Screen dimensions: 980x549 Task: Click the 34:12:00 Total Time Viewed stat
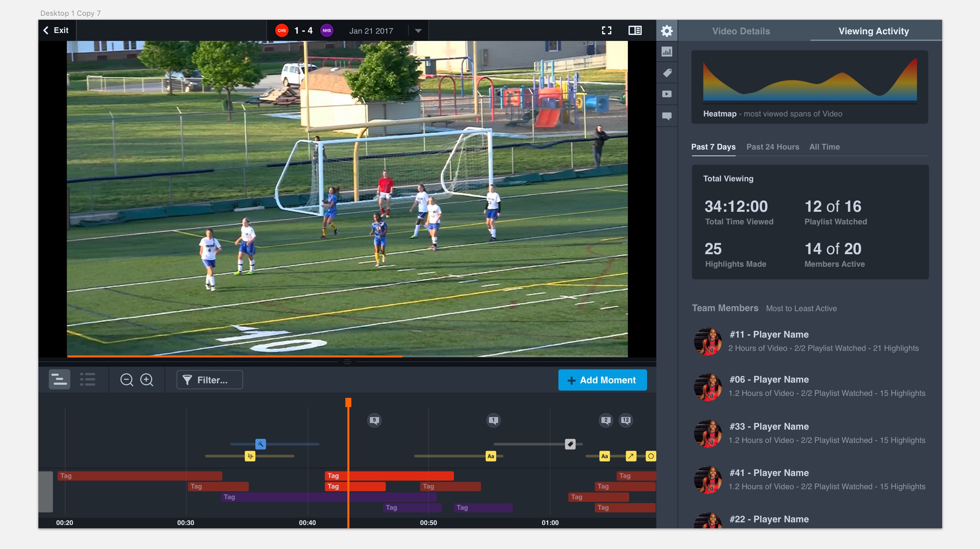[x=739, y=212]
